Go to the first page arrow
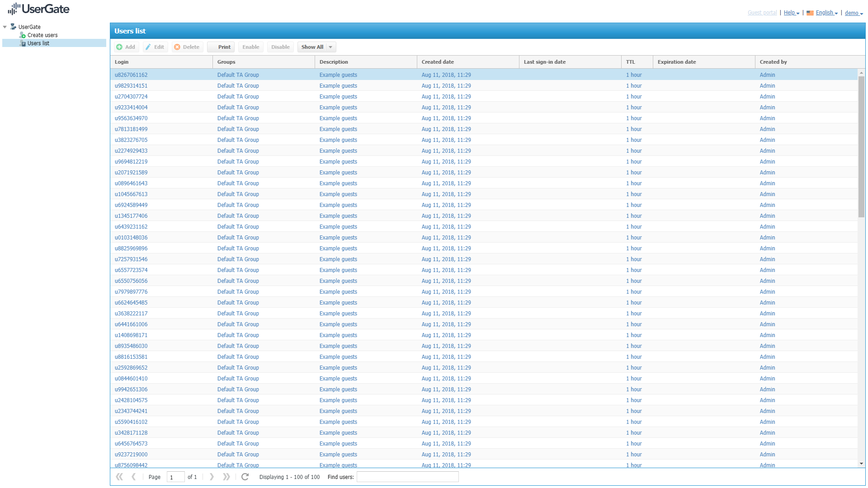This screenshot has width=868, height=488. tap(119, 477)
